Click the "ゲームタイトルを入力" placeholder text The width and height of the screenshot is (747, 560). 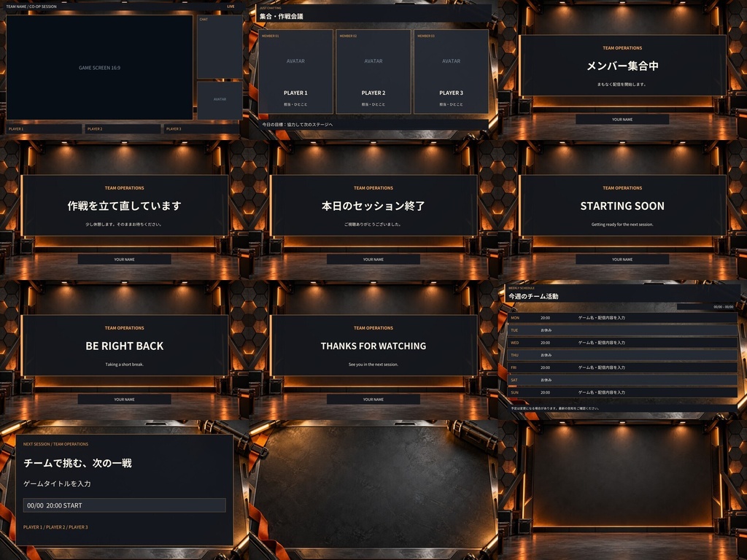57,484
